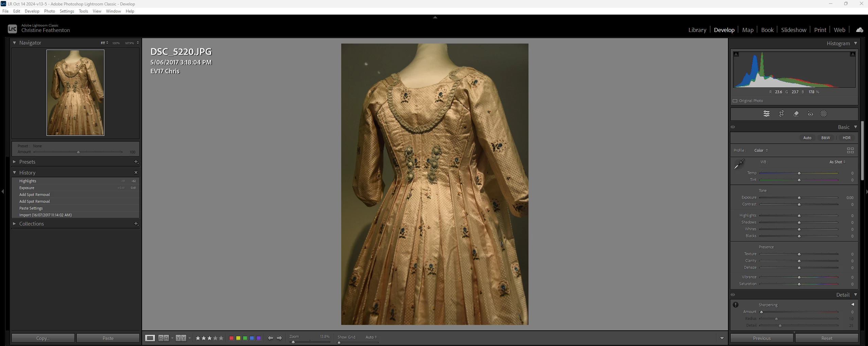
Task: Click the Reset button
Action: (827, 338)
